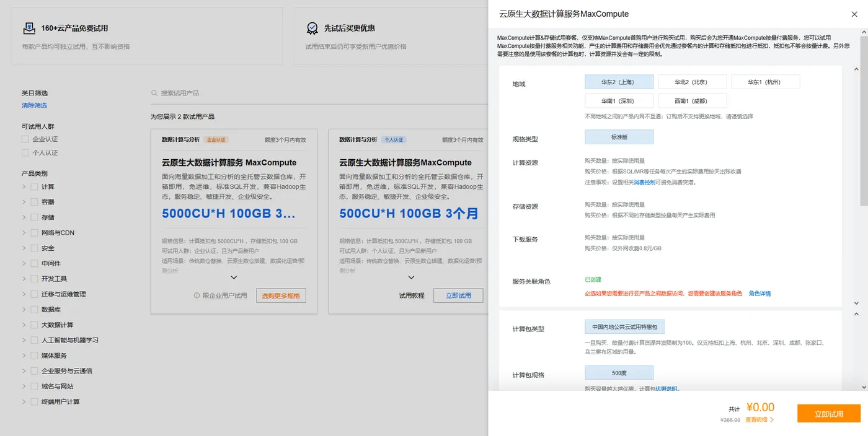Click the 5000CU*H 100GB title text
This screenshot has width=868, height=436.
229,214
